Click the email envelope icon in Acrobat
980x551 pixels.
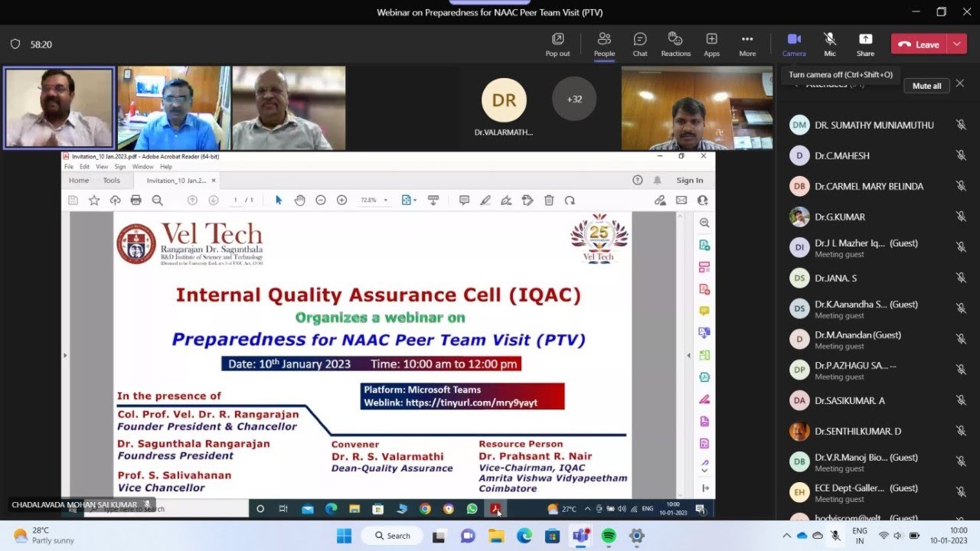coord(681,200)
